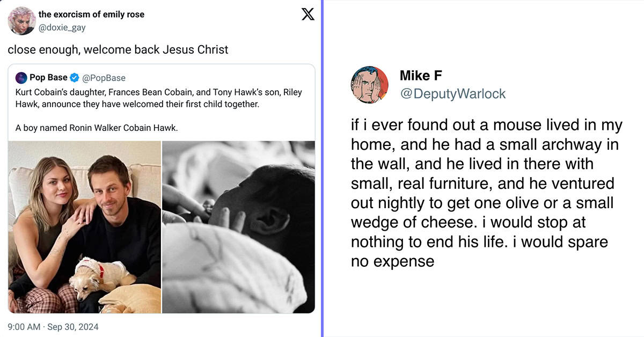Click the Pop Base account name
Viewport: 644px width, 337px height.
coord(48,78)
